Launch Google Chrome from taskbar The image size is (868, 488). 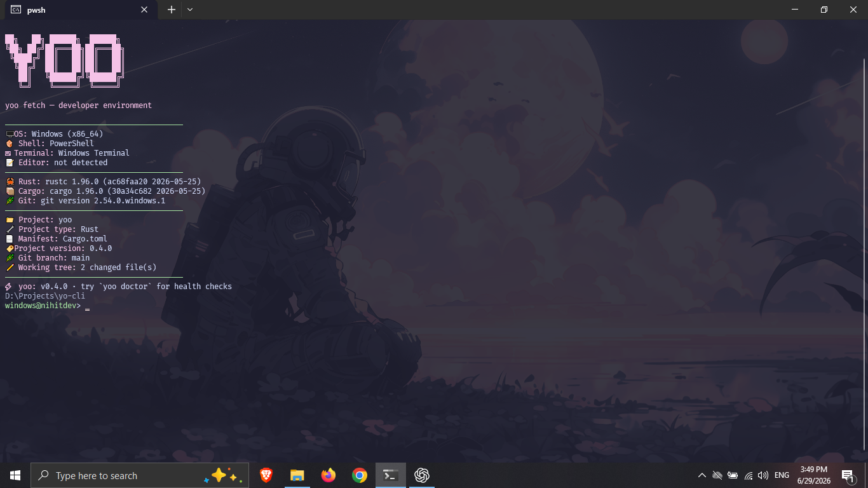pyautogui.click(x=360, y=475)
